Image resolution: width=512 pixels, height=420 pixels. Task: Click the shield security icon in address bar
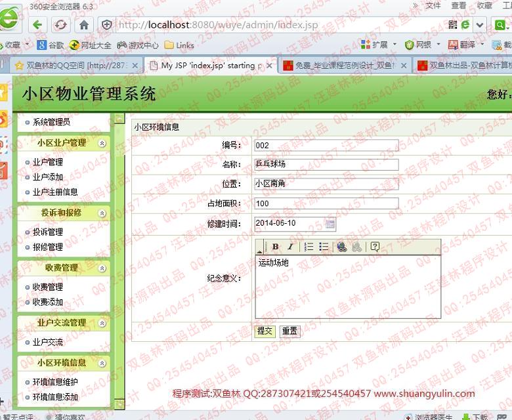107,25
